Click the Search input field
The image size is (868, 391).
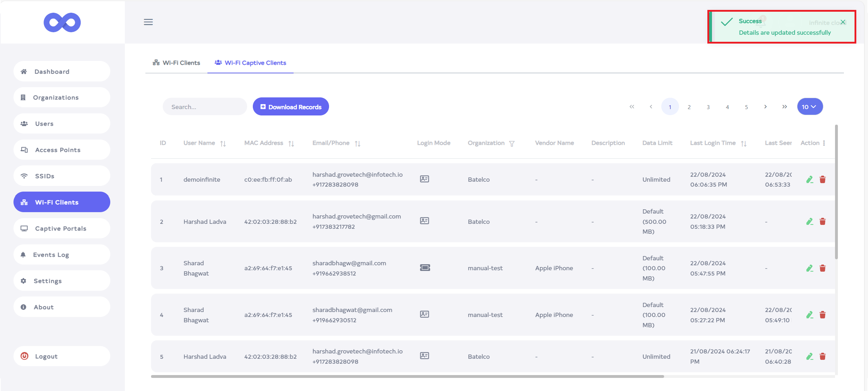click(205, 107)
